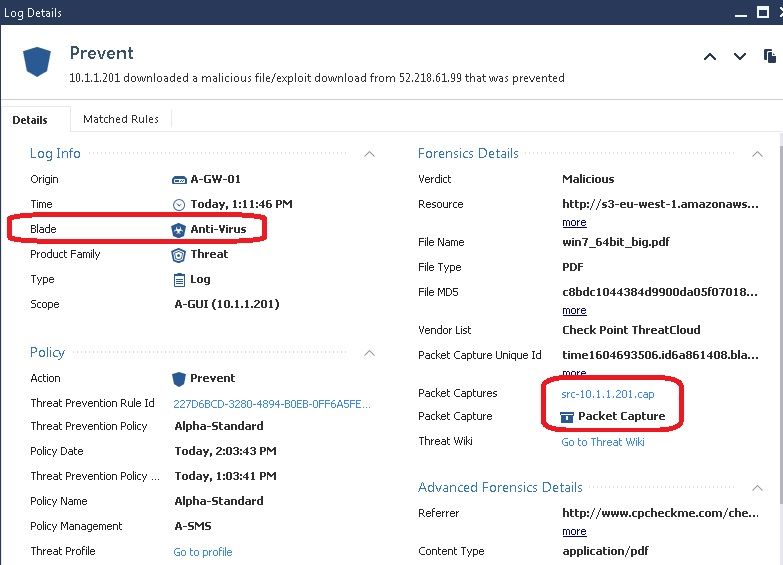783x565 pixels.
Task: Maximize the Log Details window
Action: click(x=763, y=12)
